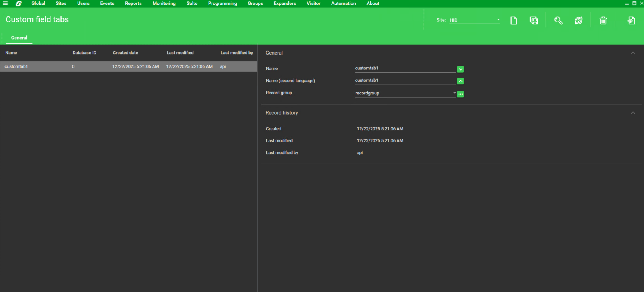The height and width of the screenshot is (292, 644).
Task: Open the Visitor menu
Action: [x=313, y=3]
